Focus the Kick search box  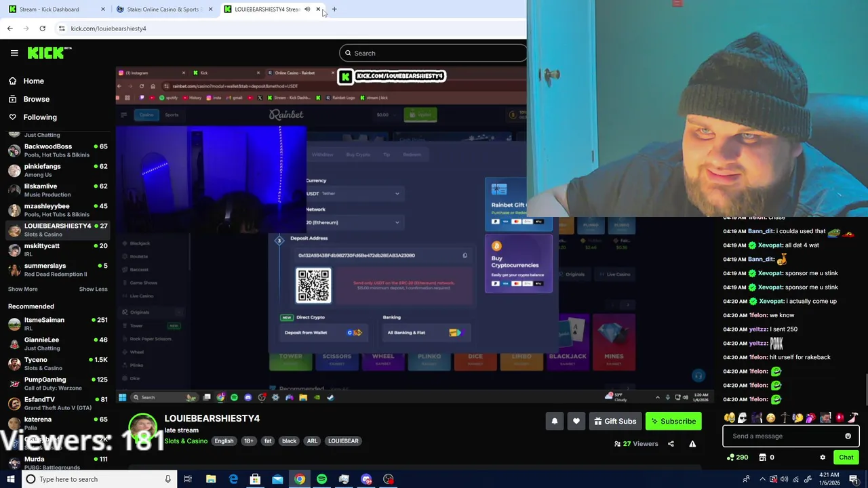click(434, 53)
